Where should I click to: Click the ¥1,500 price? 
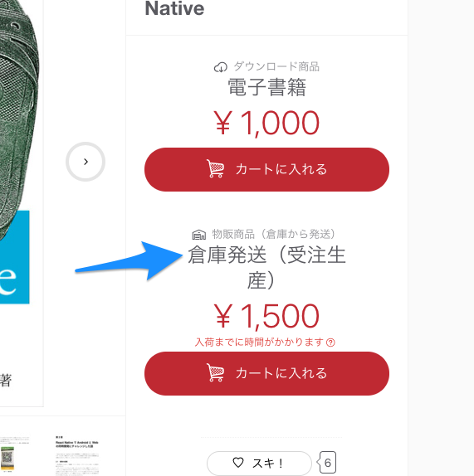266,316
